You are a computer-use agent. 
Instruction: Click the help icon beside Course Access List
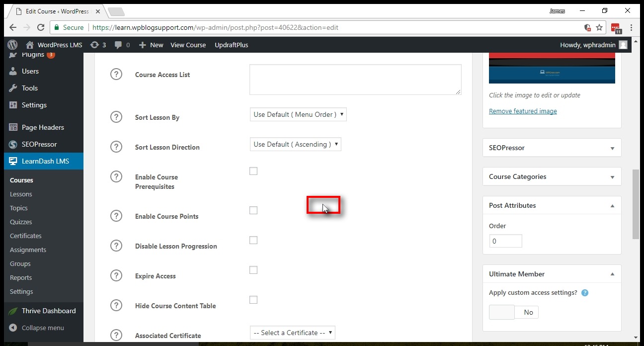click(x=116, y=75)
